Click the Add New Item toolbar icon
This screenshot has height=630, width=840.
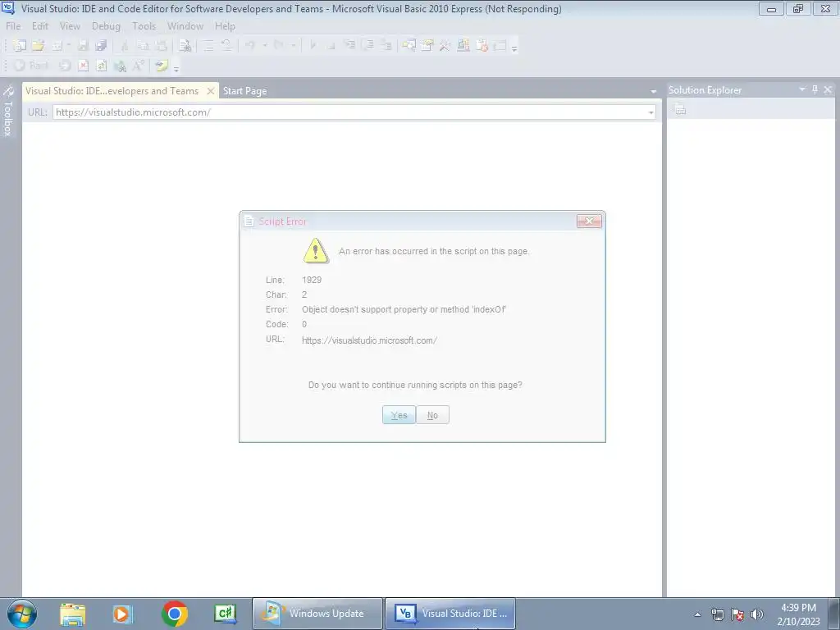[x=57, y=46]
